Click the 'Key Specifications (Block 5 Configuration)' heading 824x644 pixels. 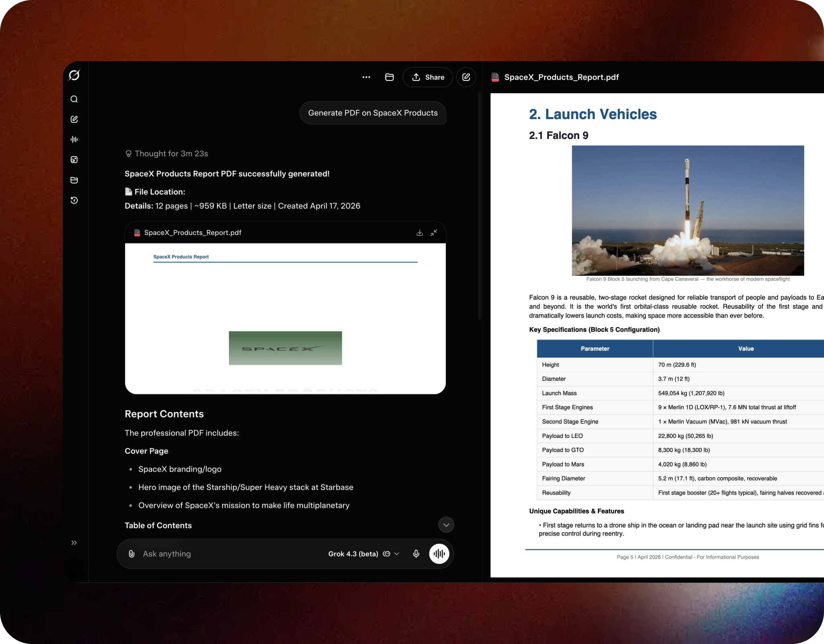point(594,330)
